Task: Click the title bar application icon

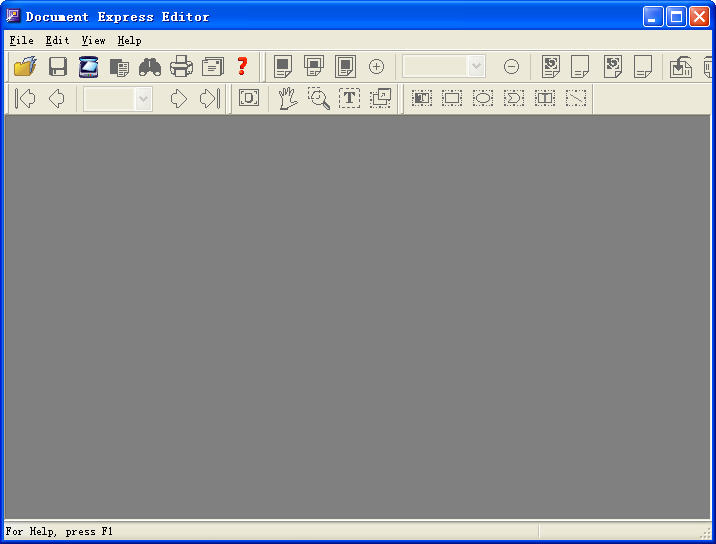Action: pos(13,16)
